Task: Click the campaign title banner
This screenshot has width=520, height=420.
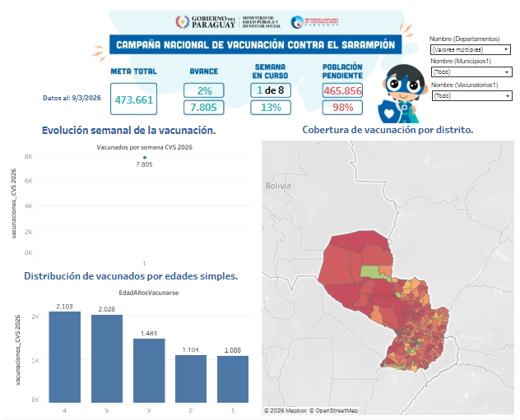Action: [x=253, y=45]
